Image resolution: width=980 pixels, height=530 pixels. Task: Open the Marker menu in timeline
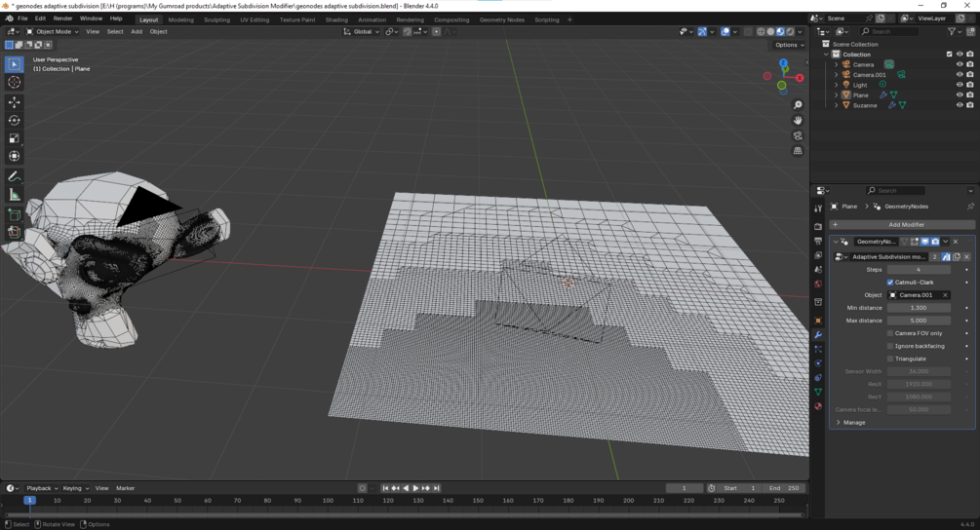click(x=125, y=488)
